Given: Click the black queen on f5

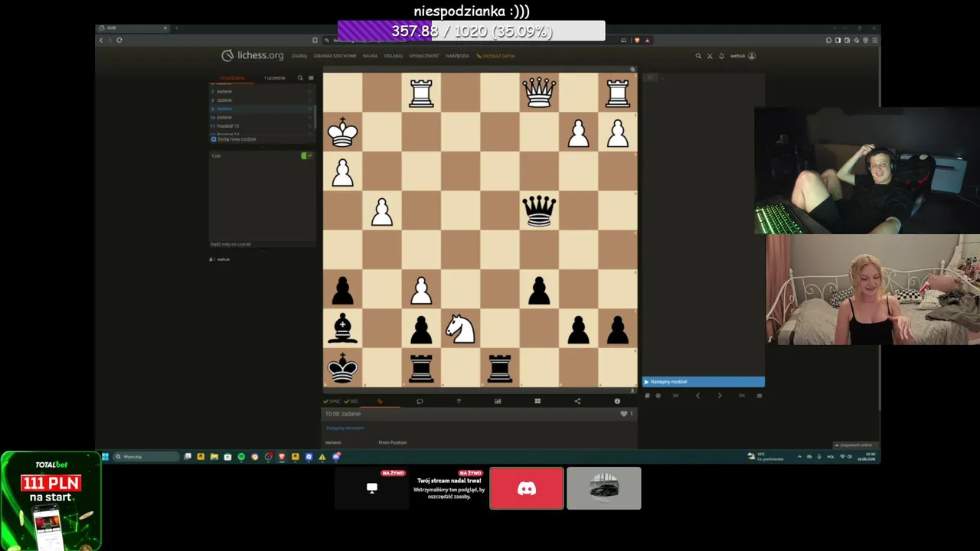Looking at the screenshot, I should [539, 210].
